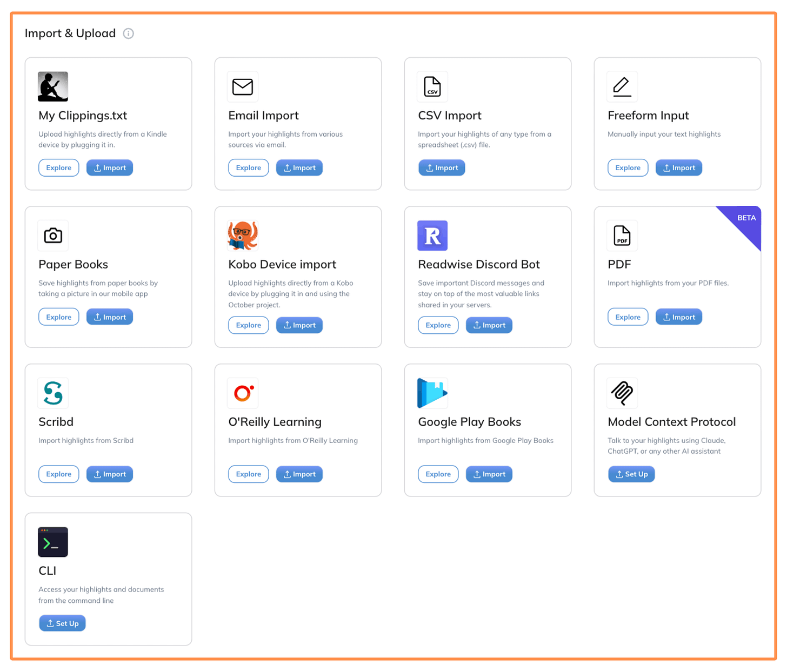Explore the Readwise Discord Bot
787x672 pixels.
click(438, 325)
